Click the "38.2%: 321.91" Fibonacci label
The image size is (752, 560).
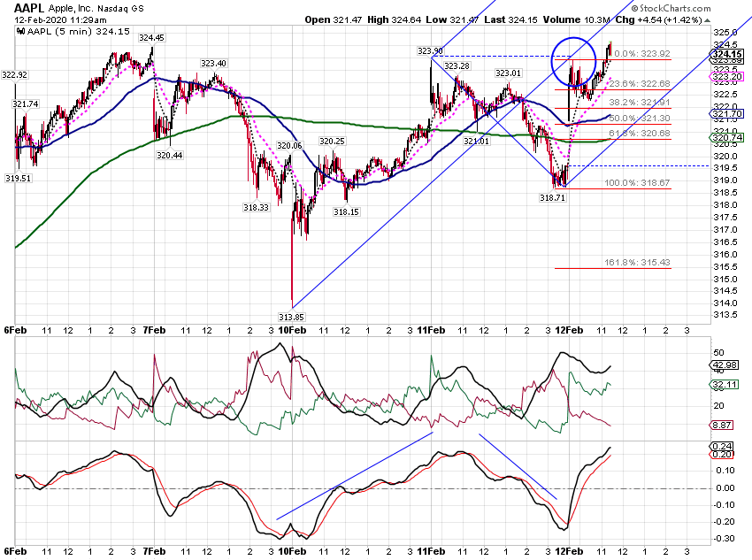click(x=640, y=102)
